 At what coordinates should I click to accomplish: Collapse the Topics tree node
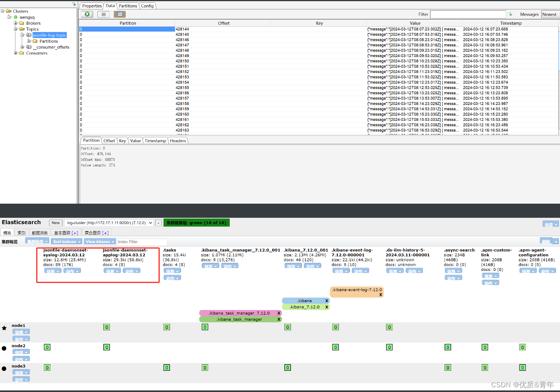coord(16,29)
